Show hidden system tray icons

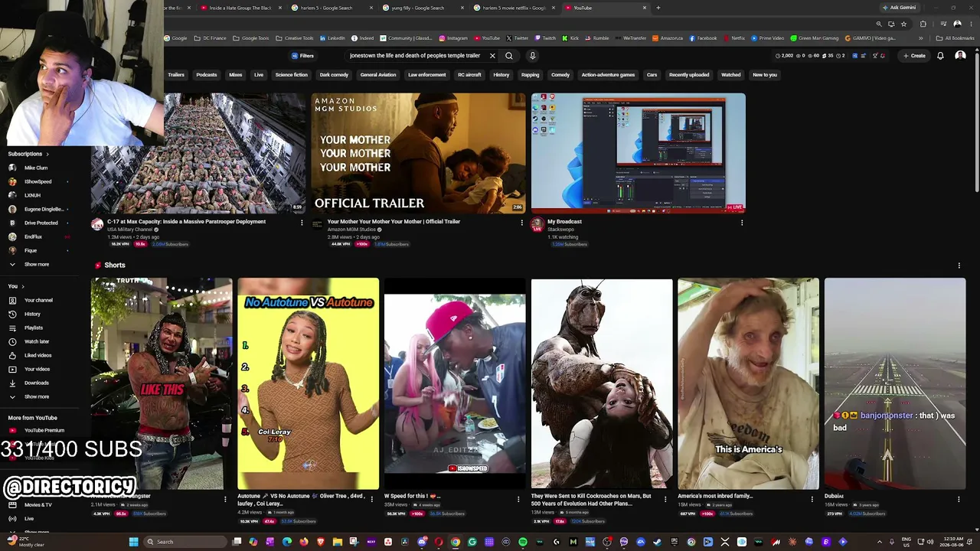coord(880,542)
